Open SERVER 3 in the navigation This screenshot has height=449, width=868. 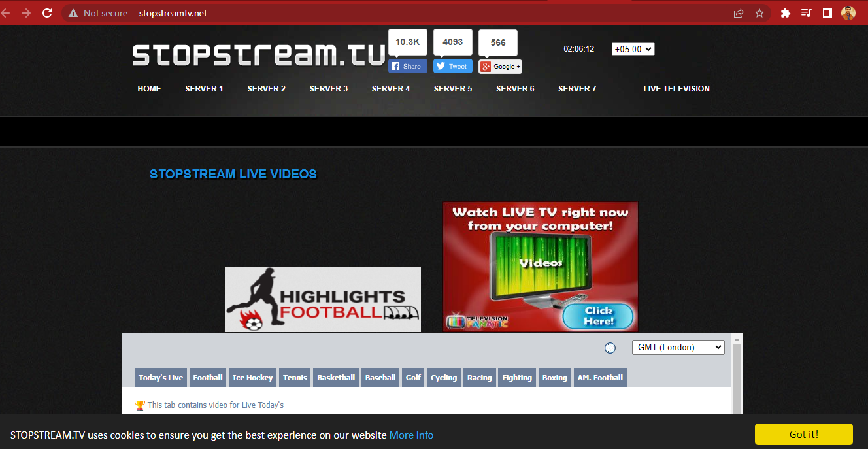click(x=329, y=89)
